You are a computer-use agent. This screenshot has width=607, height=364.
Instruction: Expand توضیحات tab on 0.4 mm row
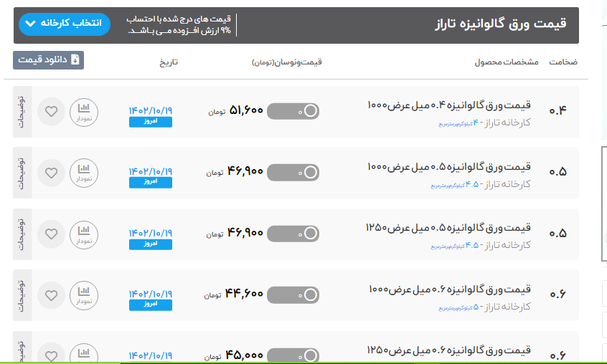click(20, 112)
